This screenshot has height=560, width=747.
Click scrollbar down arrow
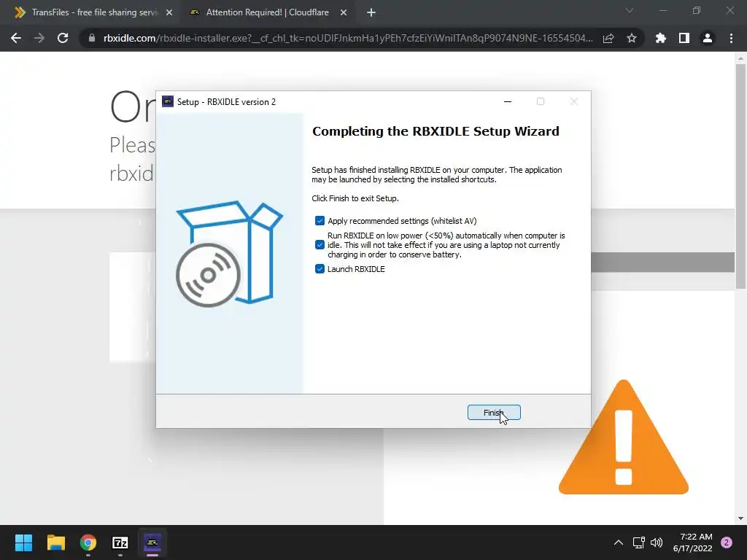tap(740, 518)
